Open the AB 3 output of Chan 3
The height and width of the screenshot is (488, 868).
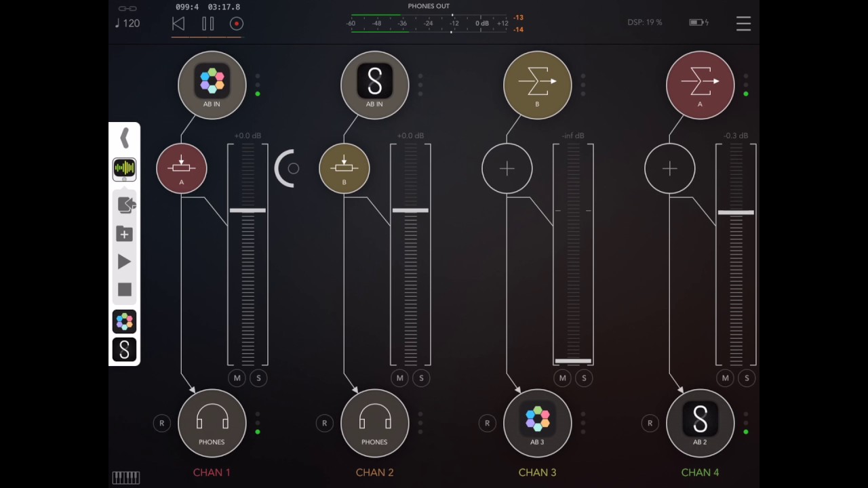(537, 423)
